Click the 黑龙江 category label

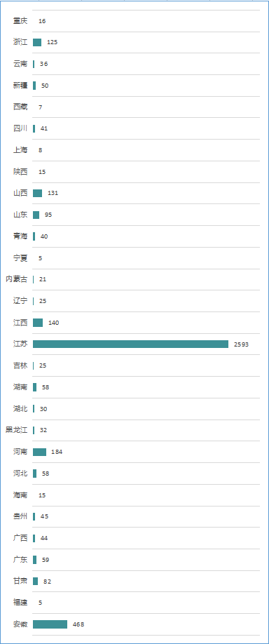pyautogui.click(x=16, y=431)
